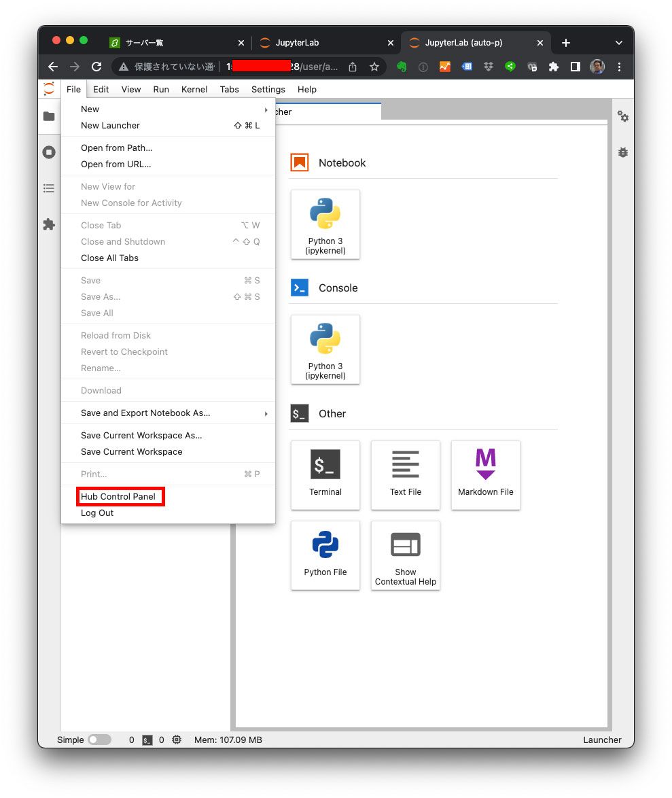
Task: Open the Dropbox extension icon
Action: (x=489, y=67)
